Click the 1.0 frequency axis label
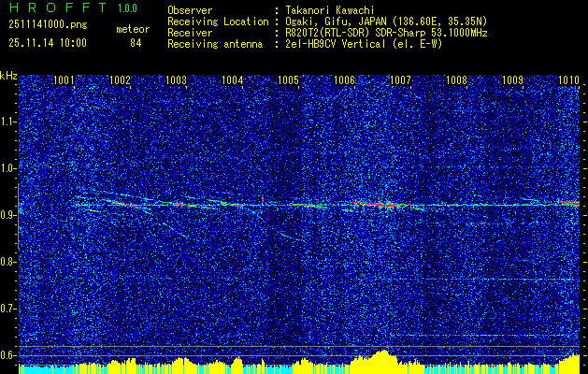588x374 pixels. (7, 168)
